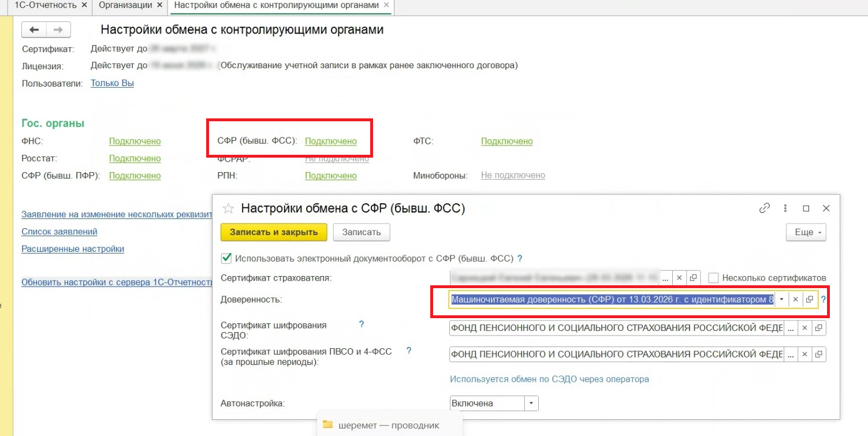Select the Настройки обмена с контролирующими органами tab
Screen dimensions: 868x436
276,5
